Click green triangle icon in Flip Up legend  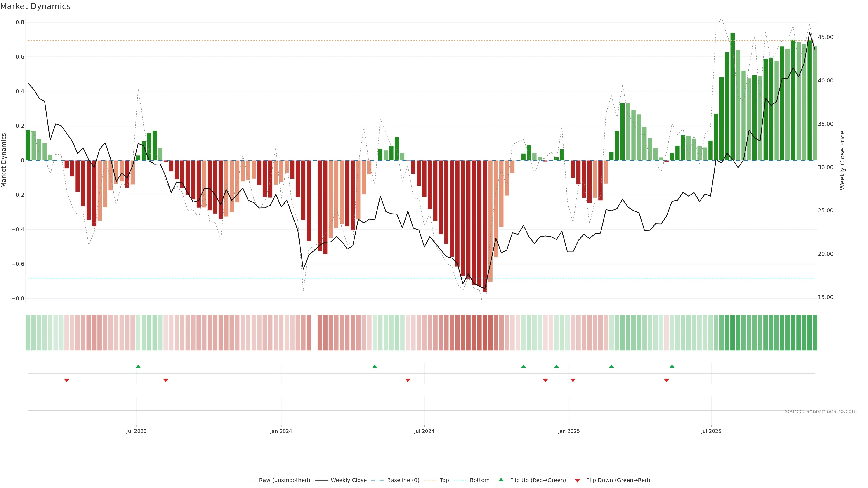point(501,480)
